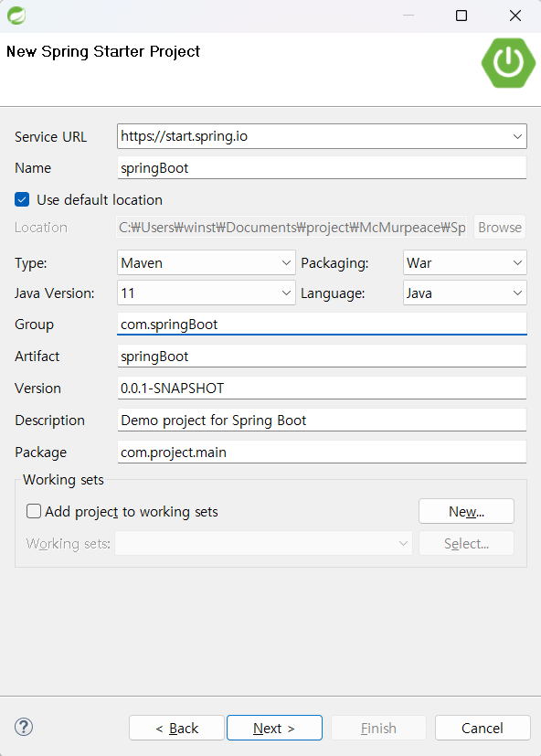Click New... working set button
This screenshot has width=541, height=756.
point(466,511)
